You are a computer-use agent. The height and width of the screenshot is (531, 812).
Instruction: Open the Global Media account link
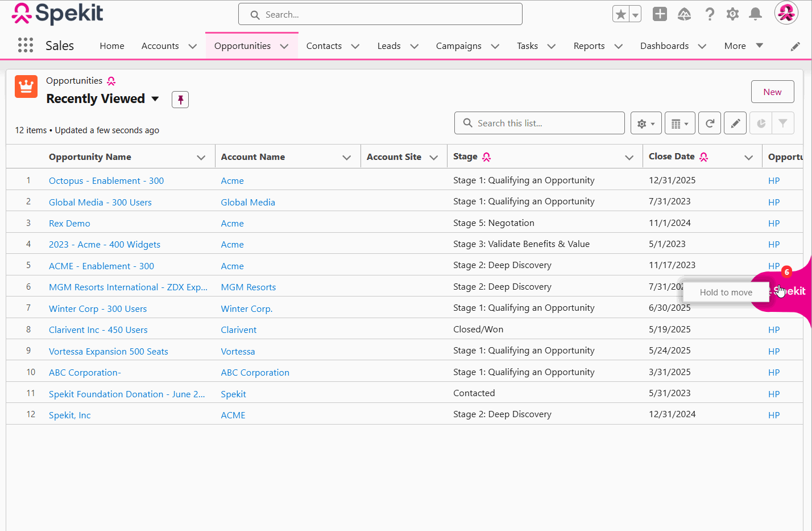click(x=248, y=203)
